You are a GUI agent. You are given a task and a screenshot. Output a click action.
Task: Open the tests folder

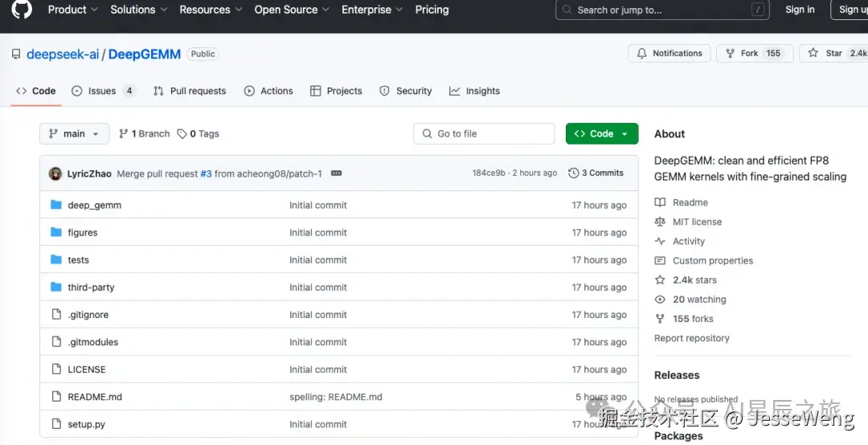(x=78, y=259)
